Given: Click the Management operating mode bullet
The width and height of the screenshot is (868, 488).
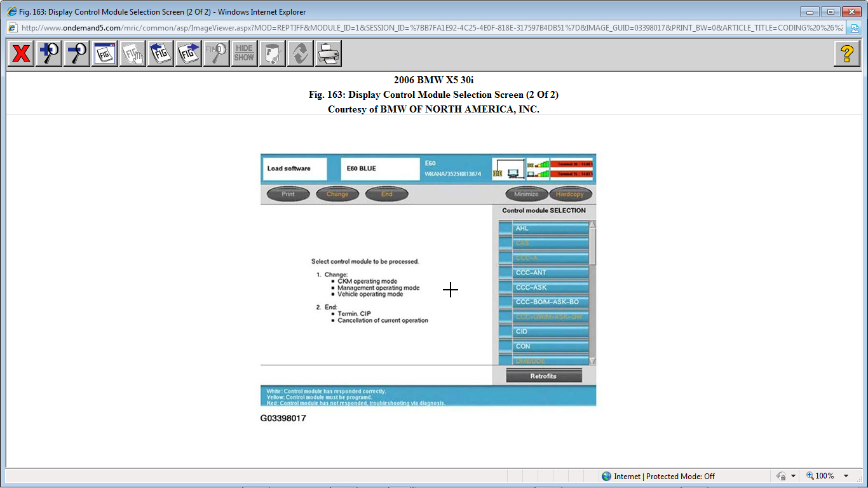Looking at the screenshot, I should click(x=379, y=288).
